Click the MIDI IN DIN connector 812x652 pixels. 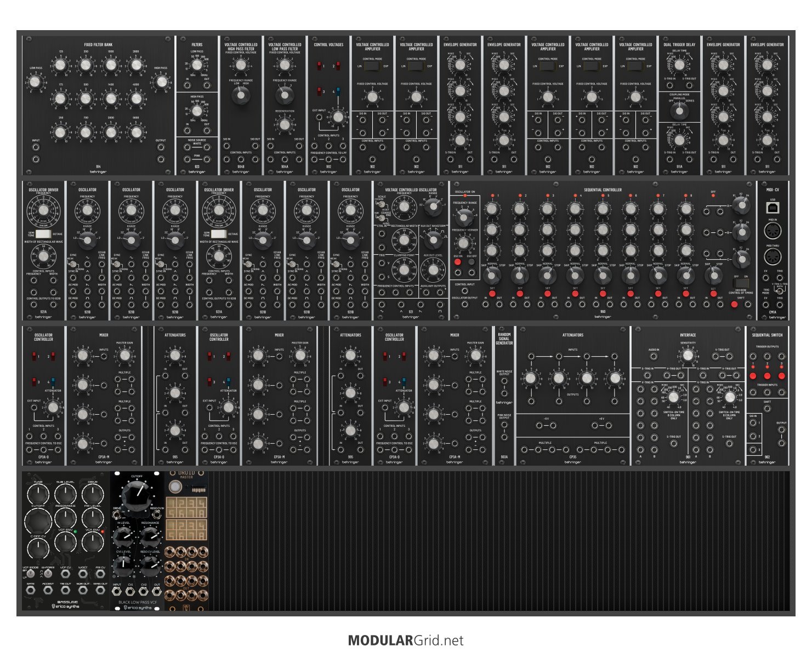773,231
